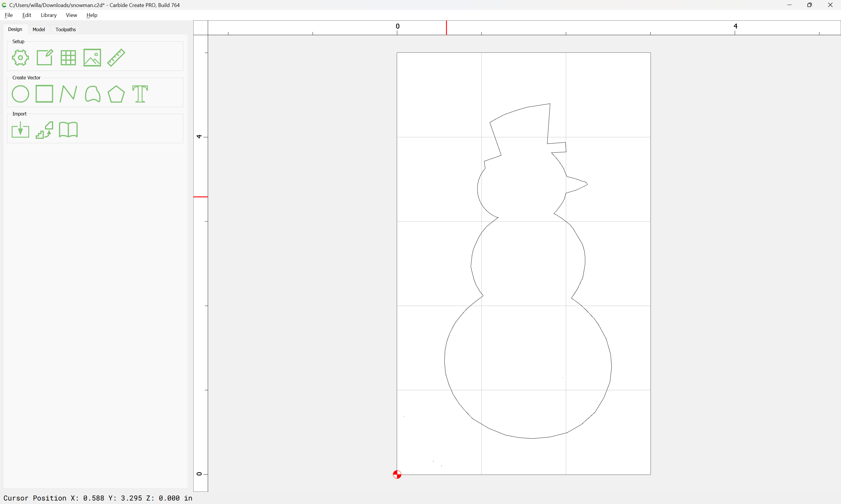The height and width of the screenshot is (504, 841).
Task: Open the design library book icon
Action: click(x=68, y=130)
